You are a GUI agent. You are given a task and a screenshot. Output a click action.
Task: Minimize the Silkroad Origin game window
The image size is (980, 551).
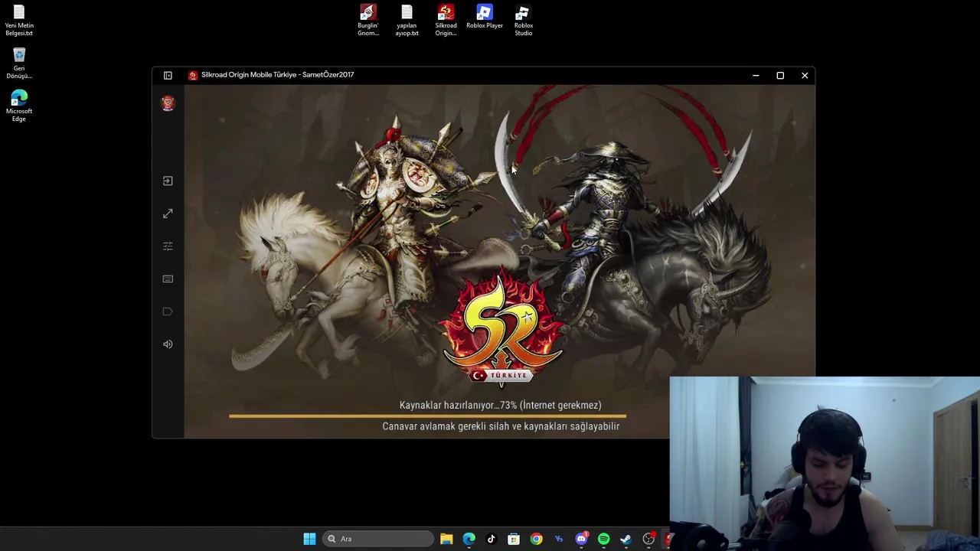[756, 75]
